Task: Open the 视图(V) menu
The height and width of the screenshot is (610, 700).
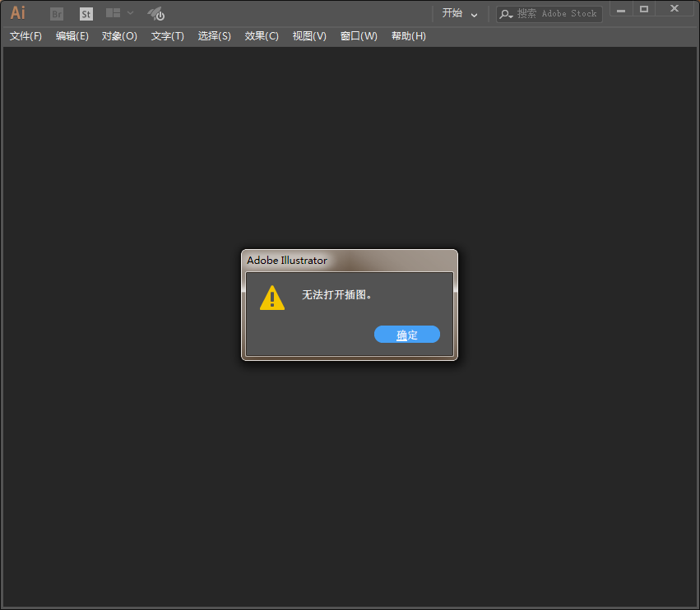Action: [x=309, y=36]
